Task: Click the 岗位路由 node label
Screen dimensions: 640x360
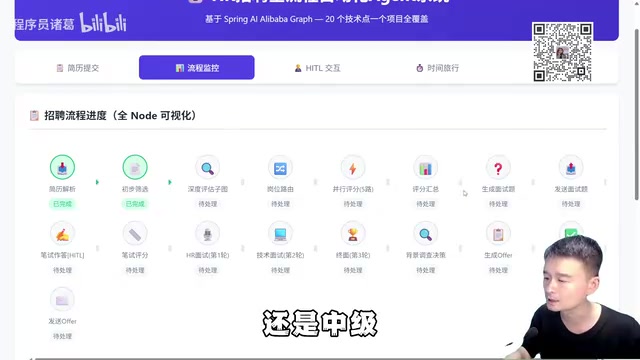Action: [x=280, y=189]
